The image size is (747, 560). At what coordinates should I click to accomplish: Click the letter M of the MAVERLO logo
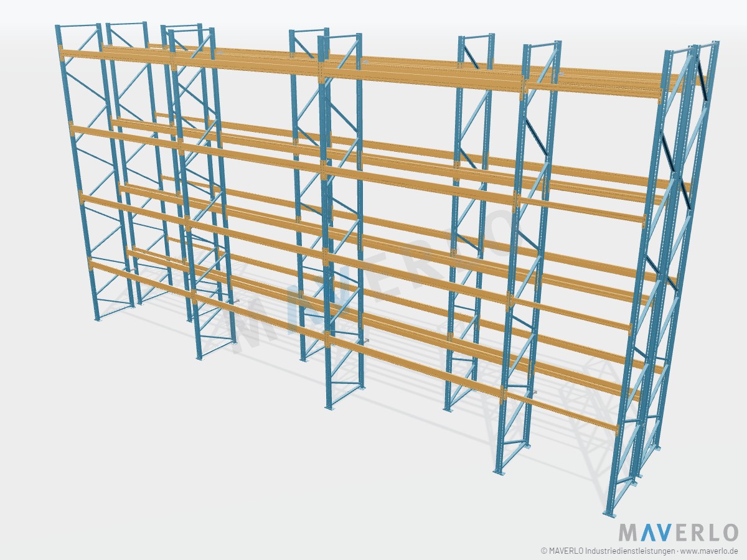(x=629, y=533)
